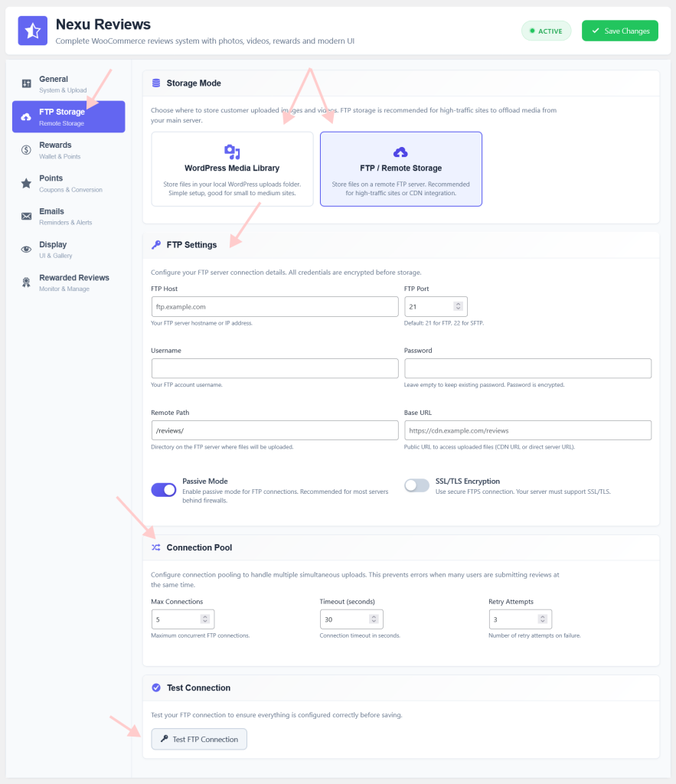Focus the FTP Host input field
676x784 pixels.
[275, 306]
